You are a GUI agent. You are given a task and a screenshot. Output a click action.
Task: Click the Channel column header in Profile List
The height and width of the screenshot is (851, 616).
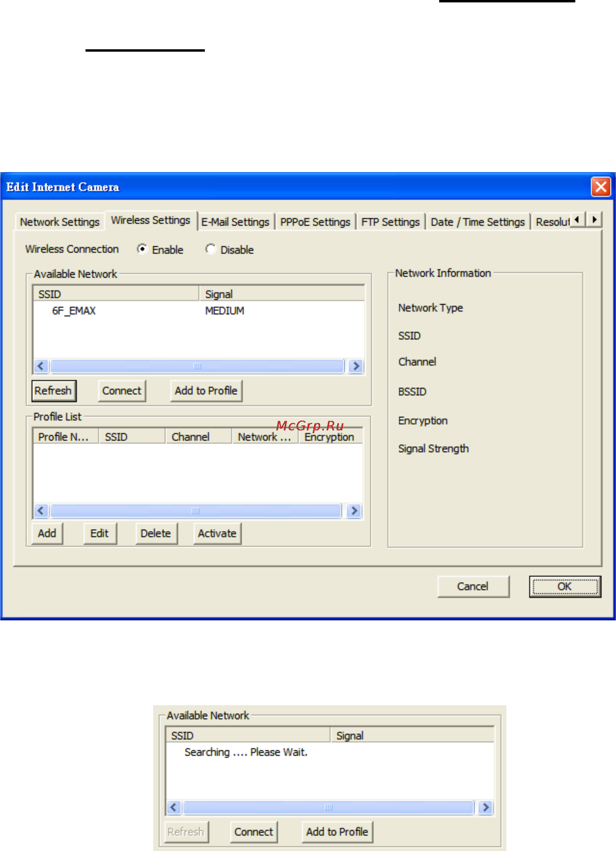(199, 437)
